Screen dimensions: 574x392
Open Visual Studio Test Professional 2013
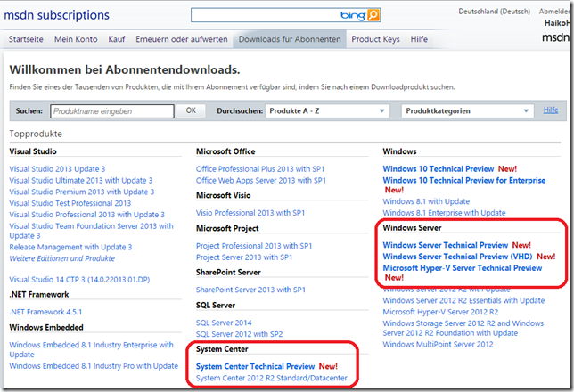[x=70, y=203]
